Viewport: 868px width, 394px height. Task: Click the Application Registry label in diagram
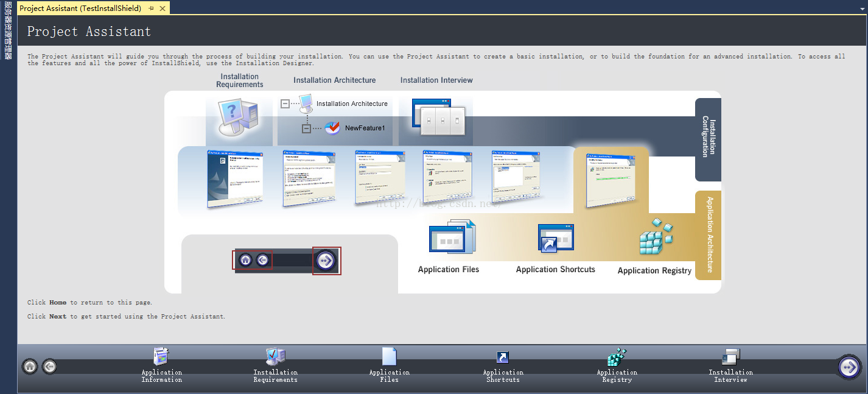coord(655,271)
